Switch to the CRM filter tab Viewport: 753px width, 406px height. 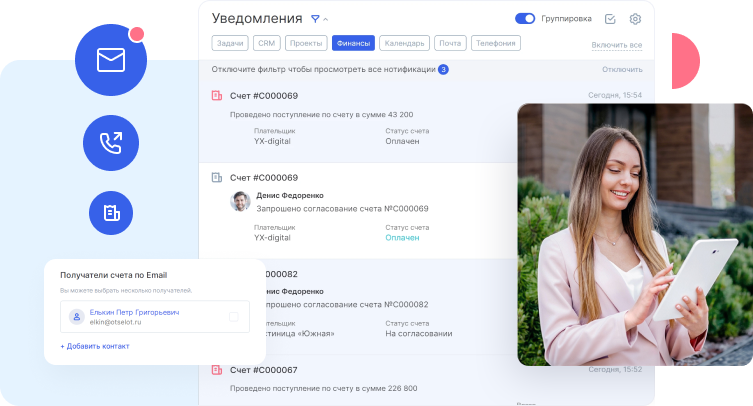coord(266,43)
